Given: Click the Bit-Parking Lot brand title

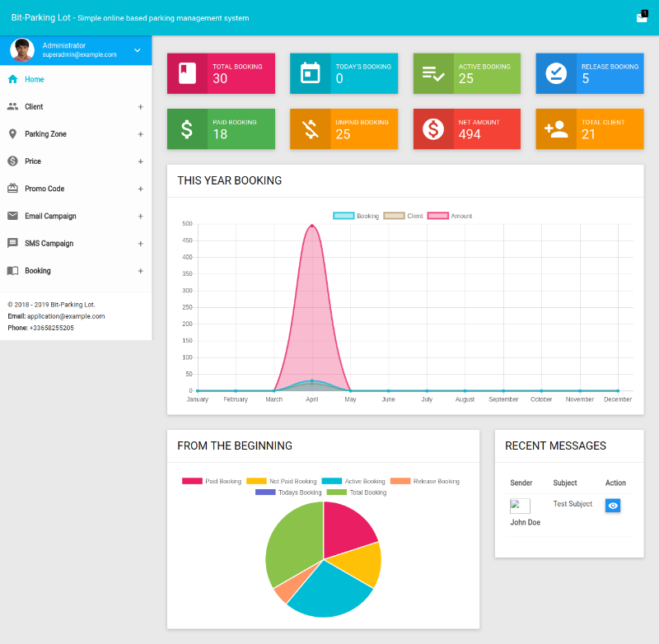Looking at the screenshot, I should 40,17.
